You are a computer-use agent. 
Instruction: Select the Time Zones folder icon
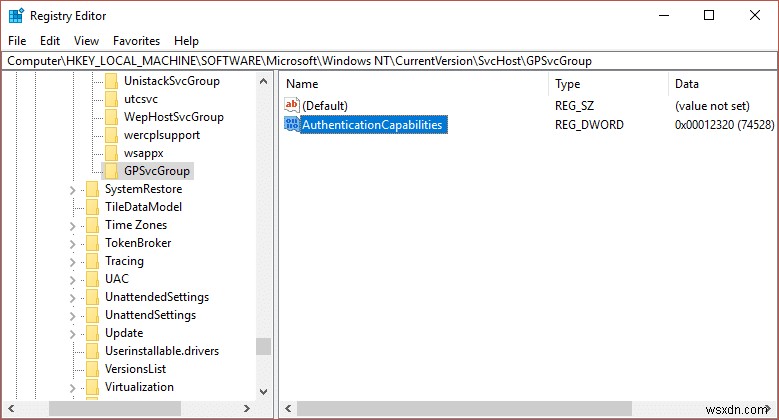[x=92, y=225]
